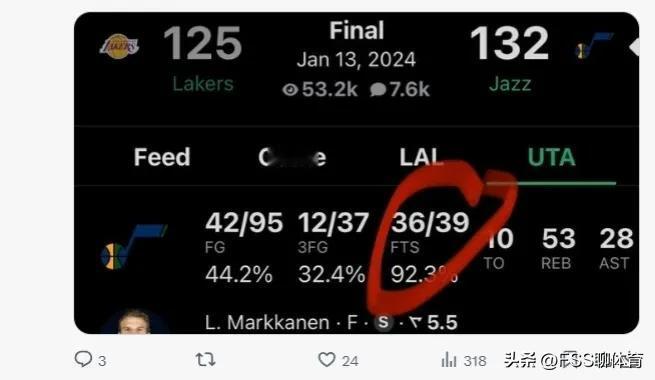This screenshot has height=380, width=655.
Task: Click the Lakers team name link
Action: [x=203, y=84]
